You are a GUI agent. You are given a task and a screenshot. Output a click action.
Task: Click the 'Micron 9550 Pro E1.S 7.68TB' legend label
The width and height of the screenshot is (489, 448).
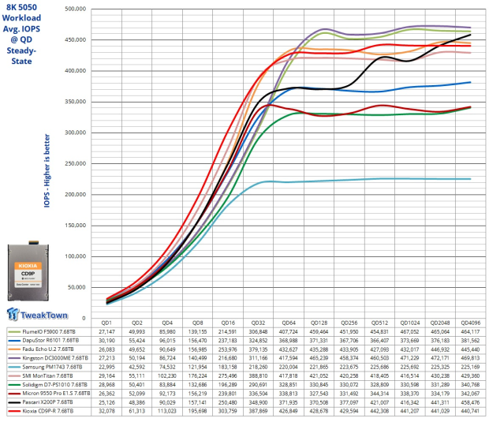(57, 394)
